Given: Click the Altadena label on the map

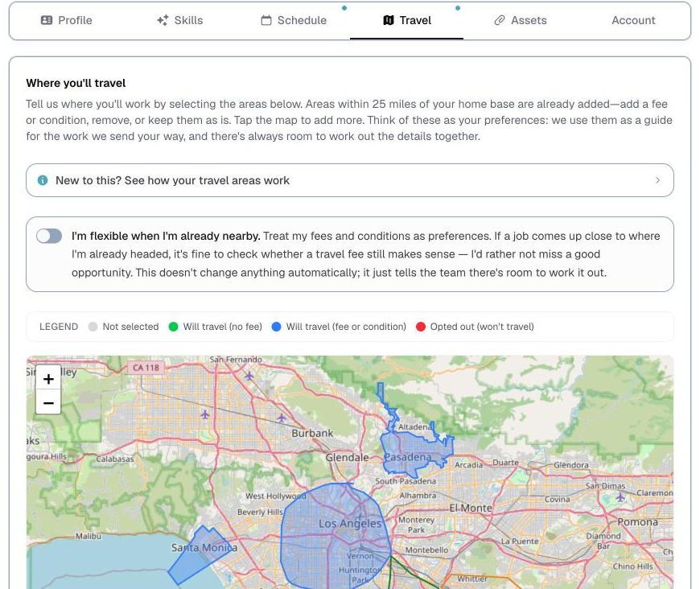Looking at the screenshot, I should [415, 427].
